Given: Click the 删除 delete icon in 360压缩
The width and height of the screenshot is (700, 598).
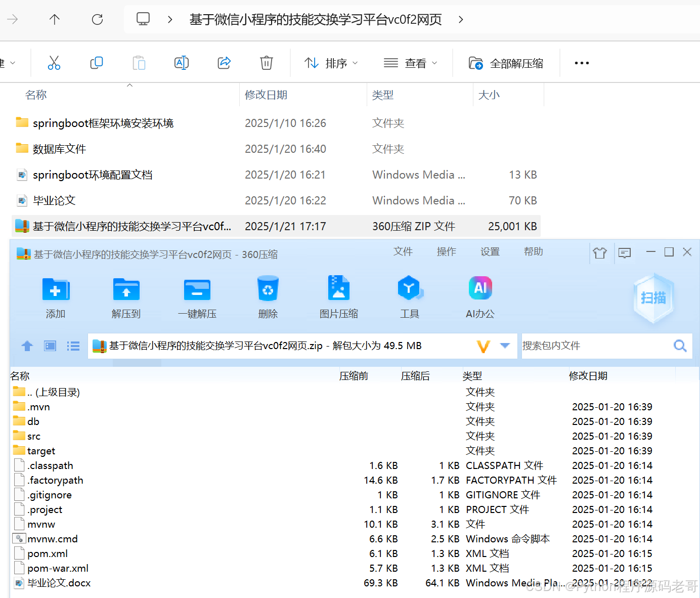Looking at the screenshot, I should click(268, 297).
